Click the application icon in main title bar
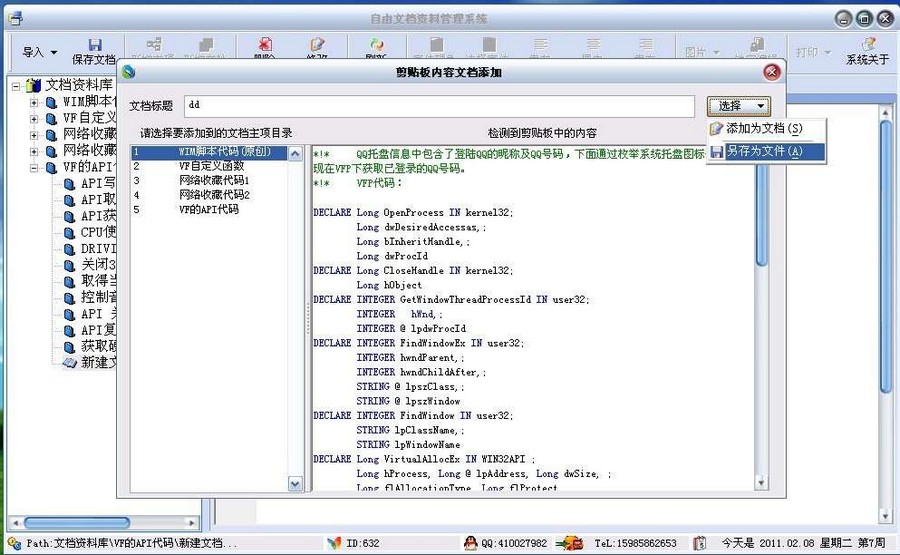The width and height of the screenshot is (900, 555). click(x=15, y=19)
